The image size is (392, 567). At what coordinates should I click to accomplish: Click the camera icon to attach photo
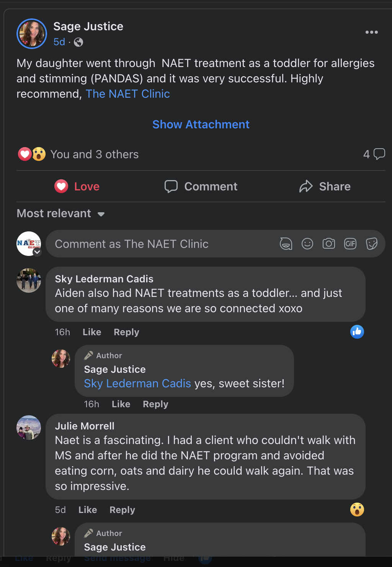point(329,244)
